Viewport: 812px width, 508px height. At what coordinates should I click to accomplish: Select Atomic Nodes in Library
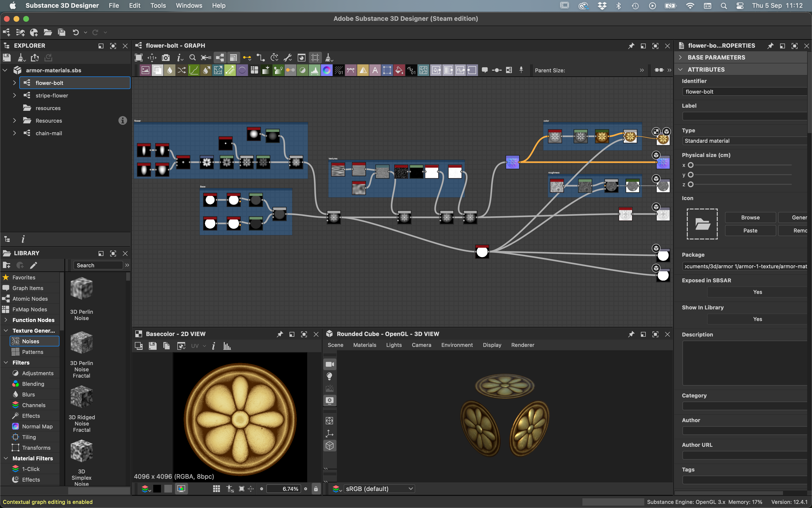pos(30,299)
